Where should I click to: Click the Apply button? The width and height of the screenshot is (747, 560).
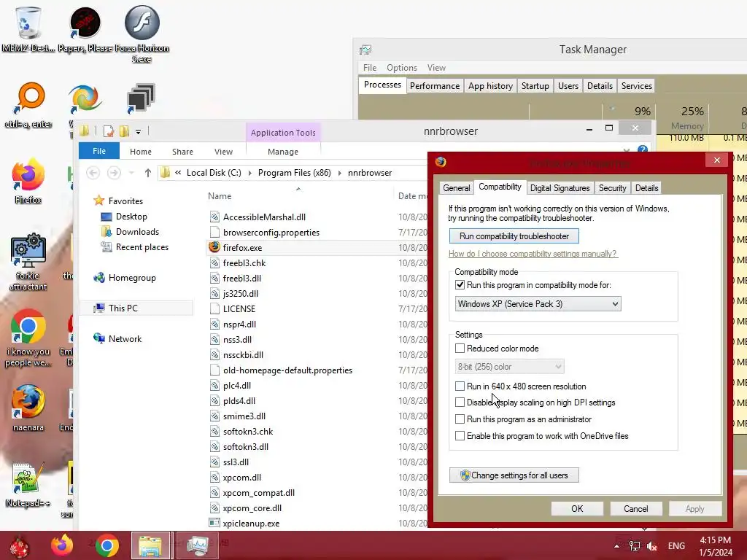pyautogui.click(x=694, y=508)
